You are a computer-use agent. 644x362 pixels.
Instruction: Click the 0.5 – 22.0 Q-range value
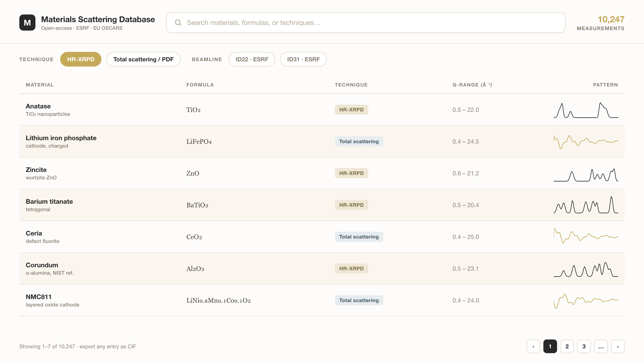click(465, 110)
